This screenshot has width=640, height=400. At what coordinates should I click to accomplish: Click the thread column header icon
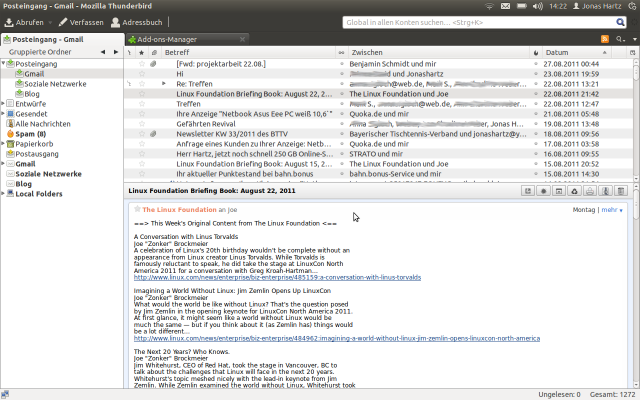[x=129, y=53]
